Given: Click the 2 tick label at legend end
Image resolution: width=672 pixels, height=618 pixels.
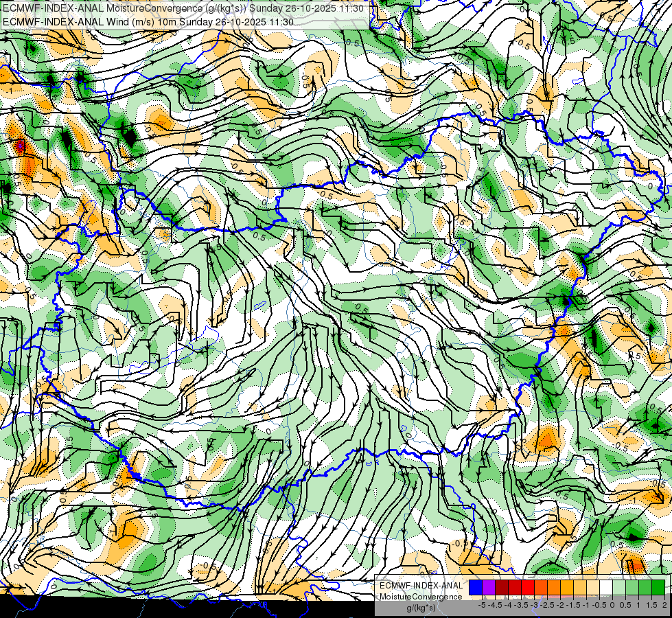Looking at the screenshot, I should pyautogui.click(x=664, y=605).
